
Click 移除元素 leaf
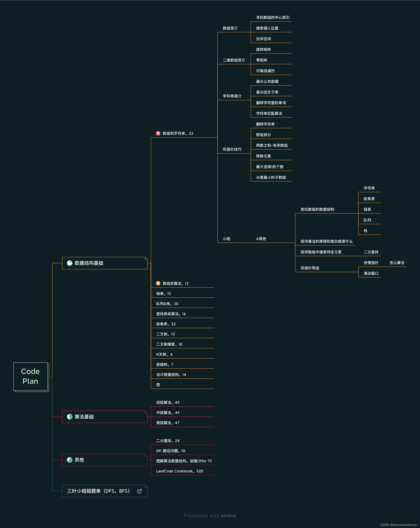pyautogui.click(x=263, y=156)
